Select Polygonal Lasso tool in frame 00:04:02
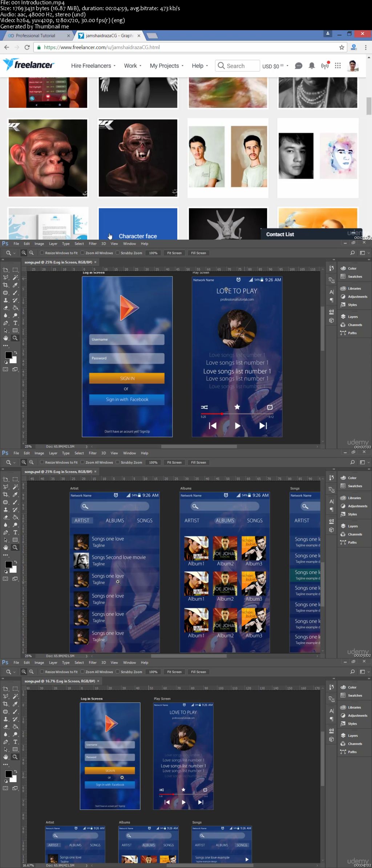The height and width of the screenshot is (868, 372). pyautogui.click(x=5, y=696)
